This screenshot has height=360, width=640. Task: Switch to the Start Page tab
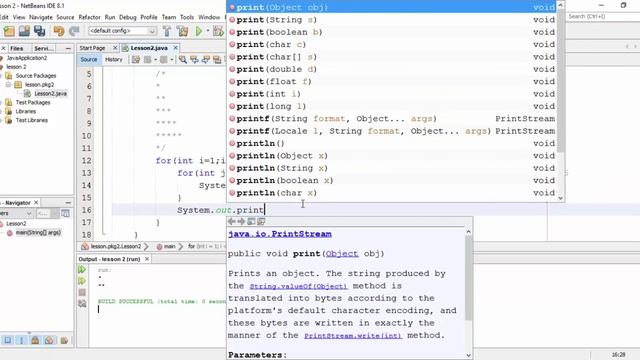click(93, 48)
